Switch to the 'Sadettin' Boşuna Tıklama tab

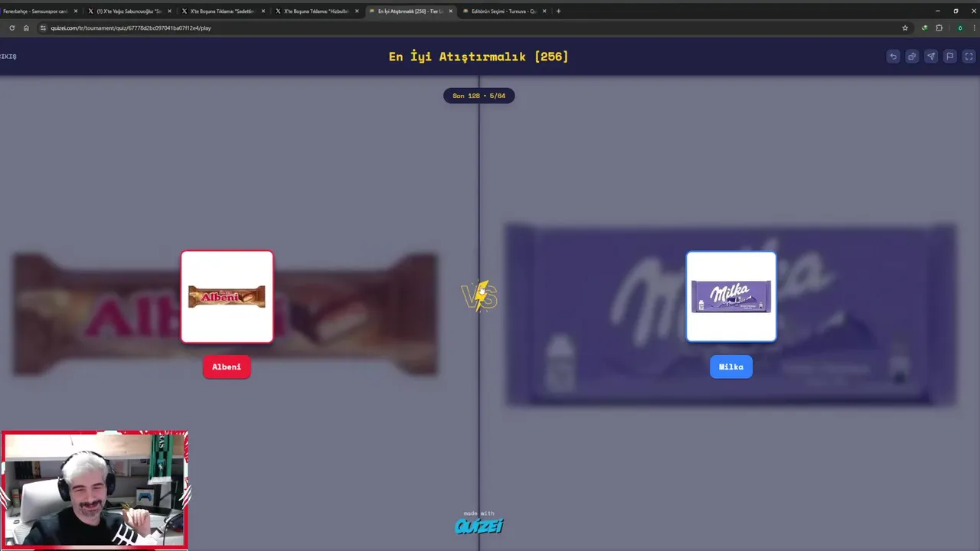point(222,11)
